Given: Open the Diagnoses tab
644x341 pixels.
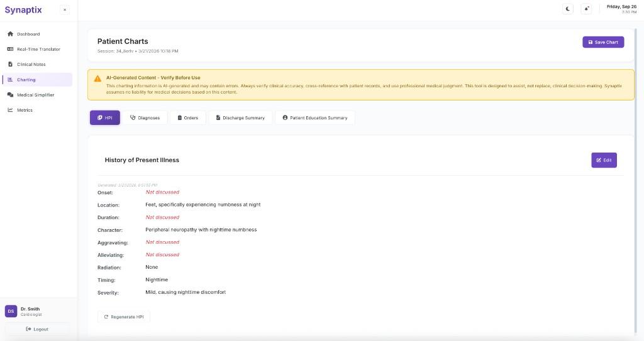Looking at the screenshot, I should pyautogui.click(x=145, y=117).
